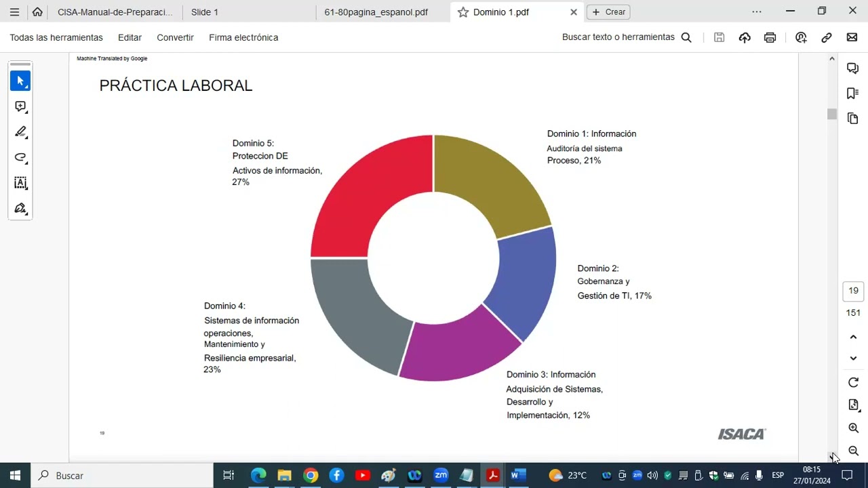Image resolution: width=868 pixels, height=488 pixels.
Task: Star the Dominio 1.pdf document
Action: 463,12
